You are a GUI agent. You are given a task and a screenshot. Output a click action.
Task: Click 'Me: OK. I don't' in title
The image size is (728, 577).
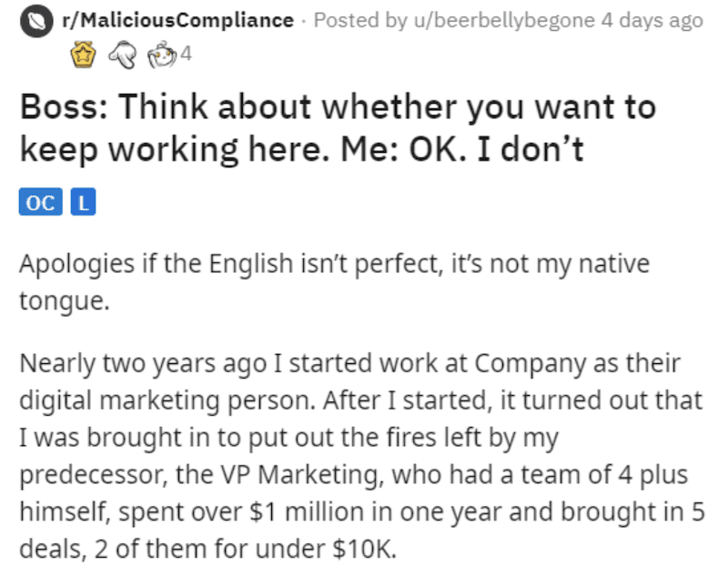(x=461, y=149)
